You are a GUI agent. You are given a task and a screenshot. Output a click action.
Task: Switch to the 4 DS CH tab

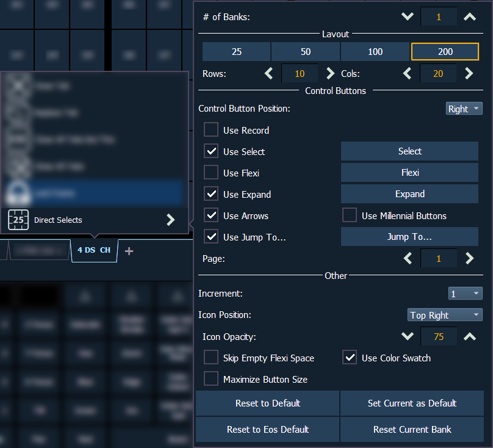94,251
